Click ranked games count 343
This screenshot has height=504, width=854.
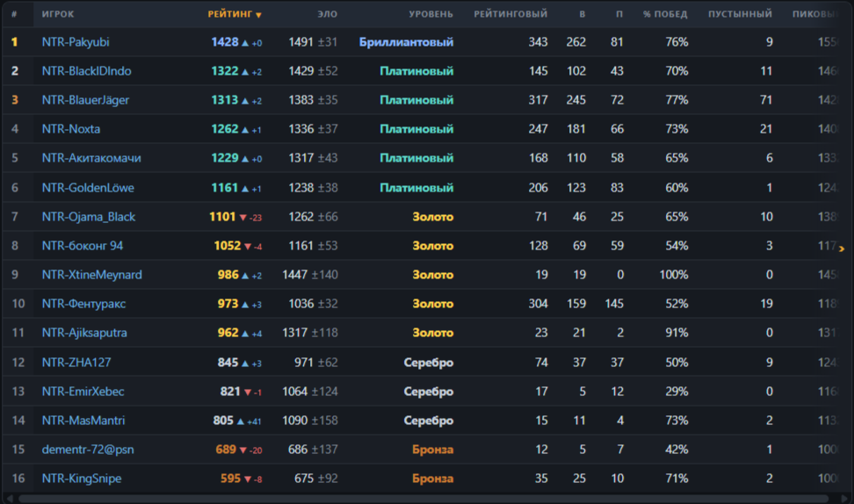(538, 42)
